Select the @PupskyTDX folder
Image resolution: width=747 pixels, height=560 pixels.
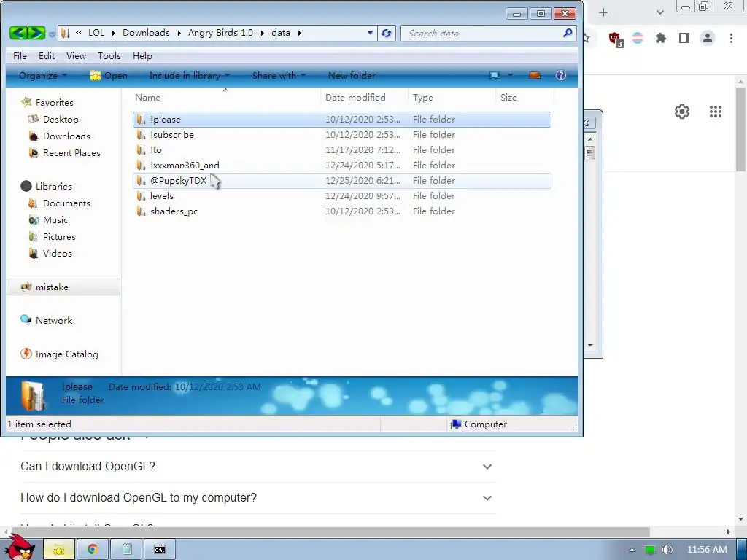[x=341, y=180]
